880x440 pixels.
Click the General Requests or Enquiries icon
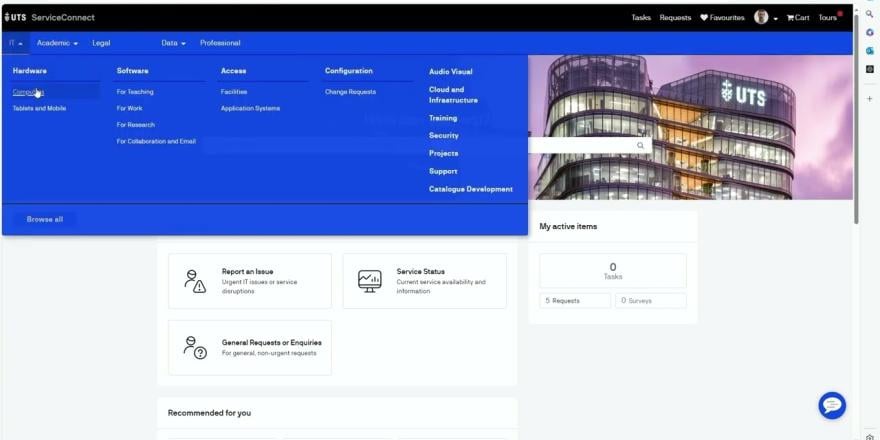194,347
